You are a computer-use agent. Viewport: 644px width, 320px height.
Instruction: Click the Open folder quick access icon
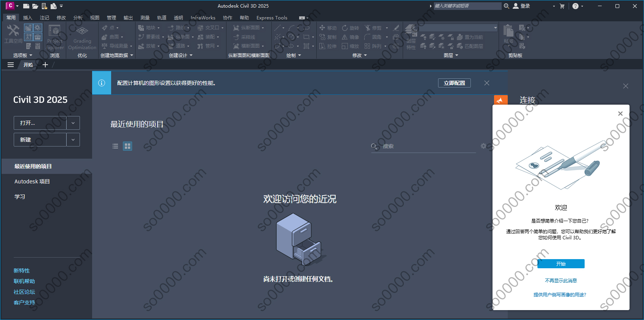point(35,6)
